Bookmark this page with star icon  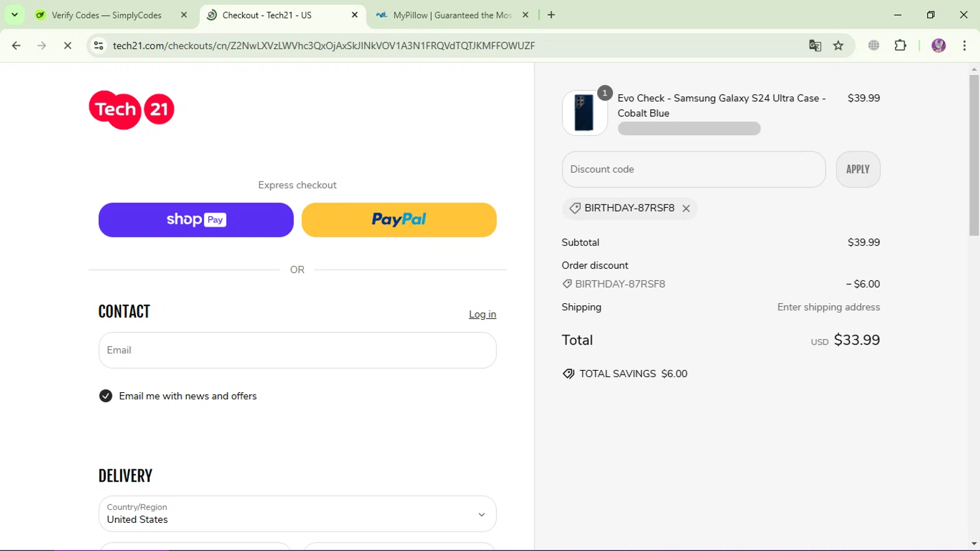[x=838, y=46]
